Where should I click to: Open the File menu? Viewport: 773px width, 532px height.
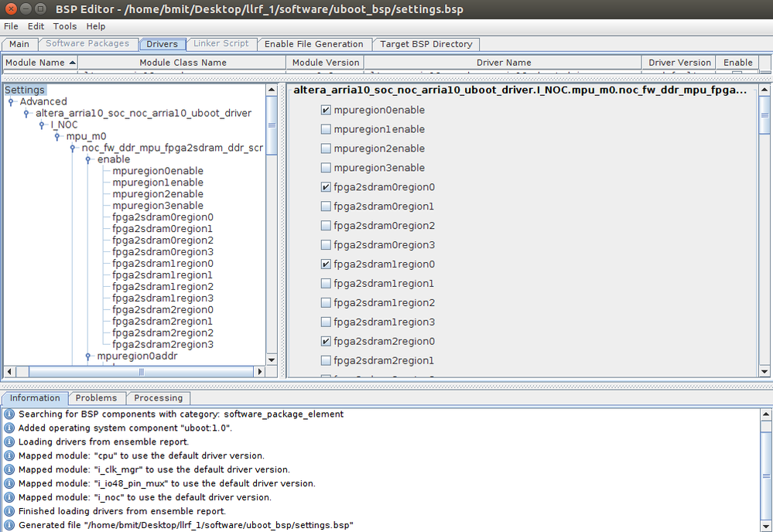(x=11, y=26)
